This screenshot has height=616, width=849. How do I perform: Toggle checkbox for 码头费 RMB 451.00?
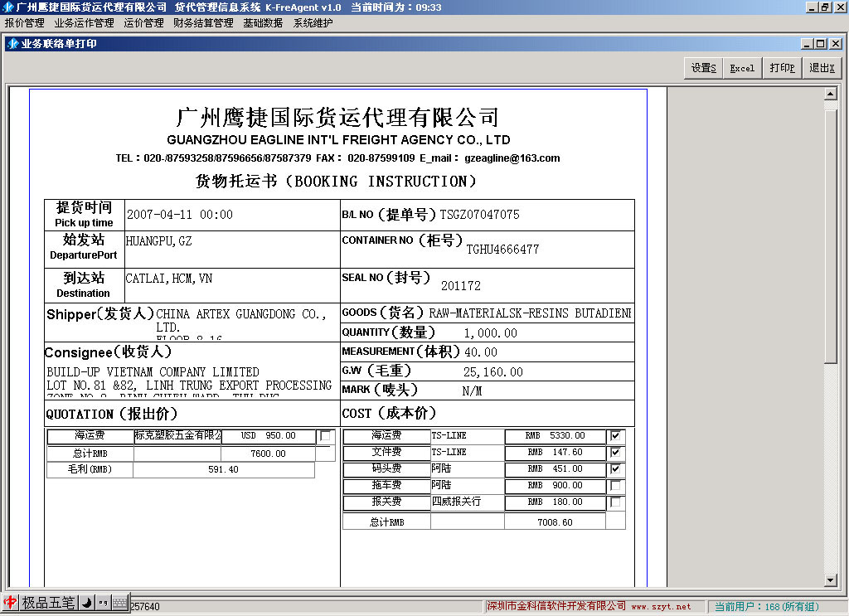click(615, 468)
